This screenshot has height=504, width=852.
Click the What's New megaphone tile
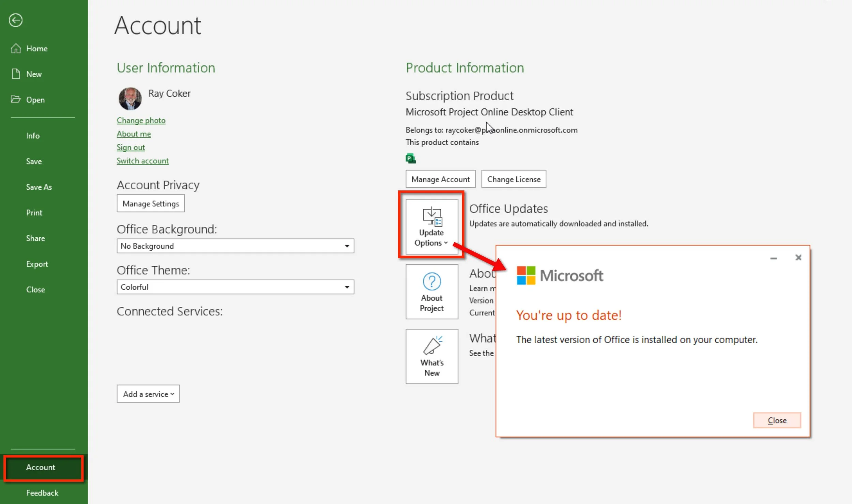point(431,356)
